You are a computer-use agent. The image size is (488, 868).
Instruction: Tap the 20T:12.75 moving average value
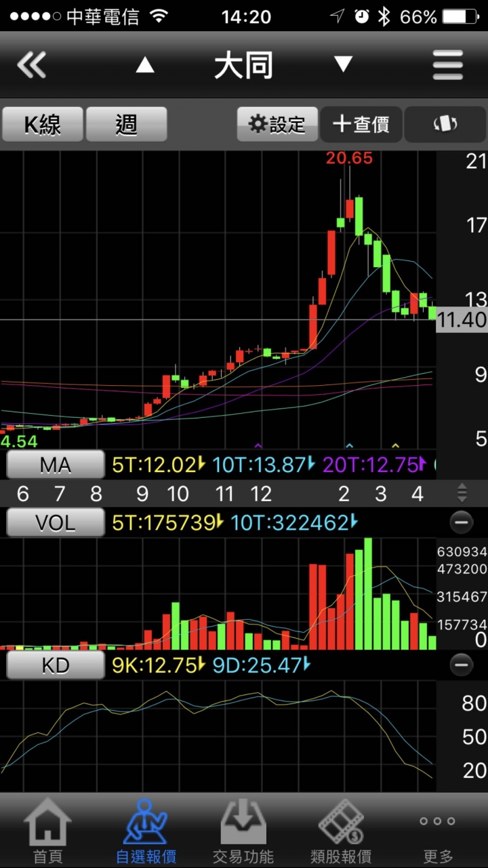coord(375,465)
